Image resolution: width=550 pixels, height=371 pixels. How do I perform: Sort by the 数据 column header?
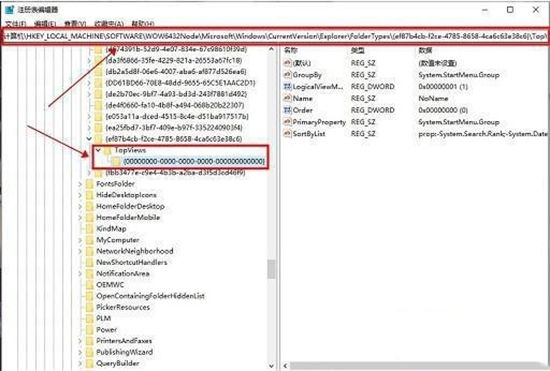click(x=425, y=50)
